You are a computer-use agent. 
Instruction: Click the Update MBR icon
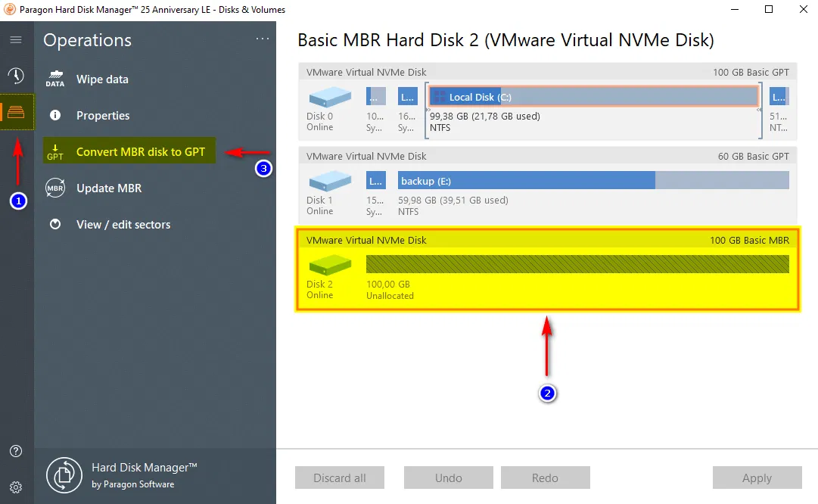(54, 188)
